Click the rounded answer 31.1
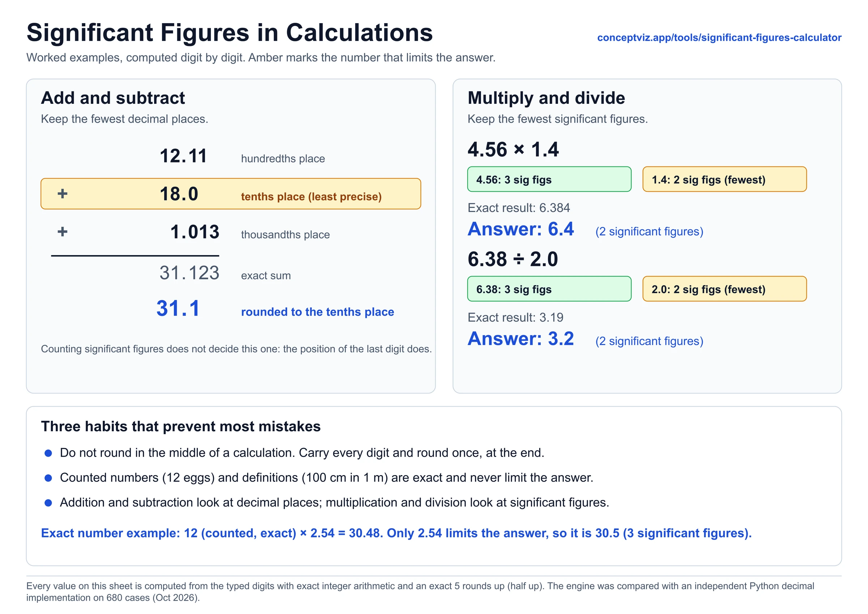This screenshot has height=614, width=868. (x=178, y=308)
